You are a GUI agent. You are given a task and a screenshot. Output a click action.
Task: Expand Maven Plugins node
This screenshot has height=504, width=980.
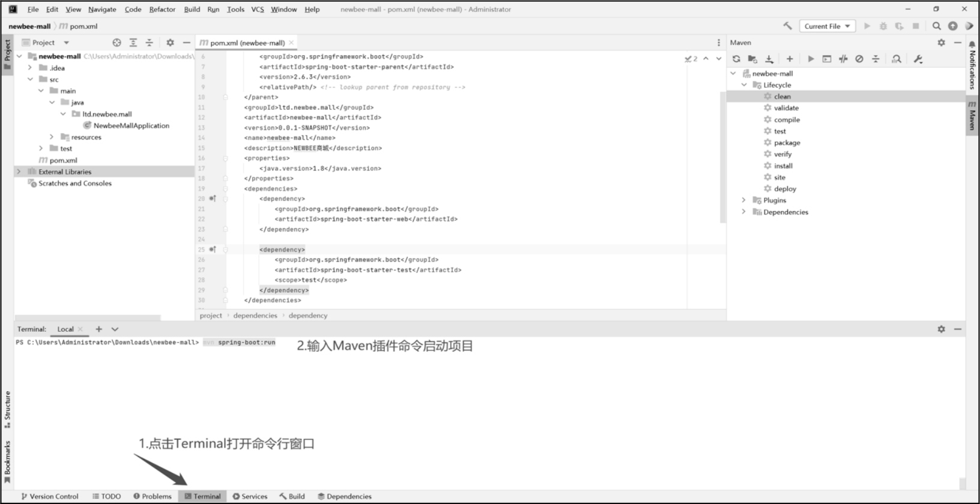[744, 200]
